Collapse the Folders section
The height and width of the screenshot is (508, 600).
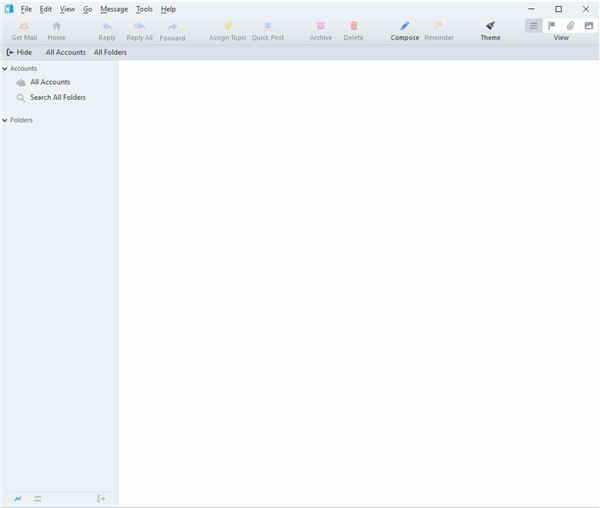click(5, 120)
